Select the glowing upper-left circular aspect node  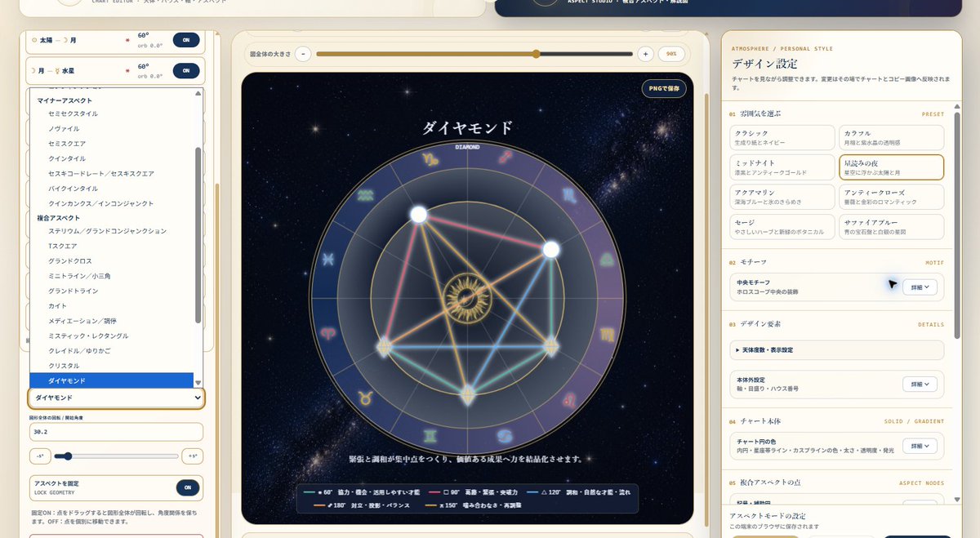(419, 215)
